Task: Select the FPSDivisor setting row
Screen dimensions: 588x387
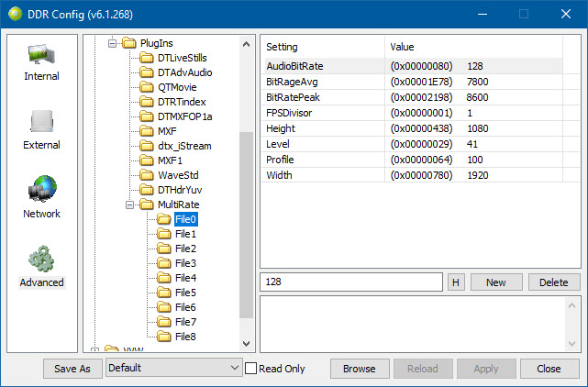Action: pos(413,113)
